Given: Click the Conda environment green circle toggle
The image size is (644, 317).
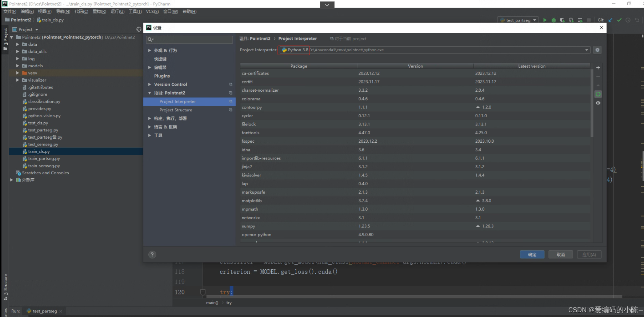Looking at the screenshot, I should coord(598,94).
